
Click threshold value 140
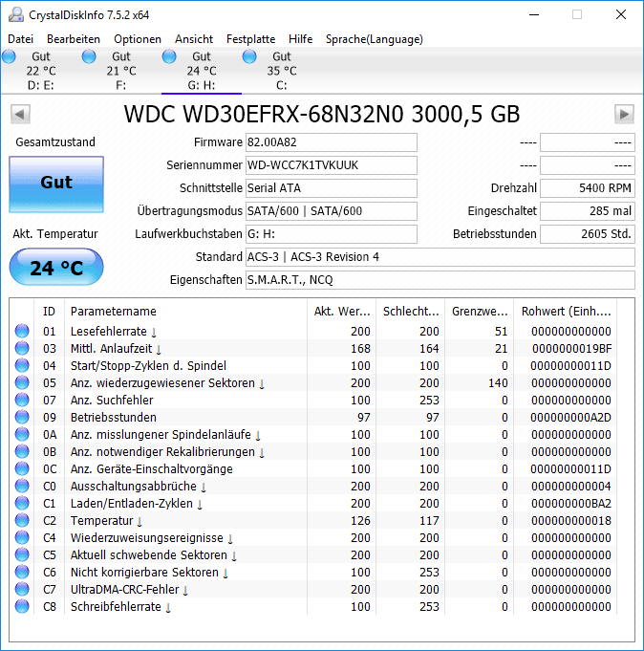pyautogui.click(x=498, y=382)
